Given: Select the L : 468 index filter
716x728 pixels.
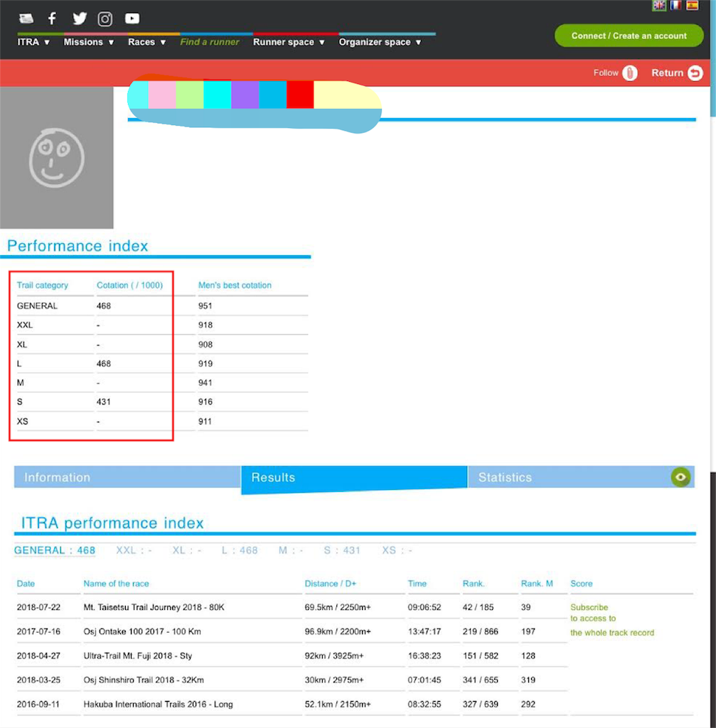Looking at the screenshot, I should 239,550.
